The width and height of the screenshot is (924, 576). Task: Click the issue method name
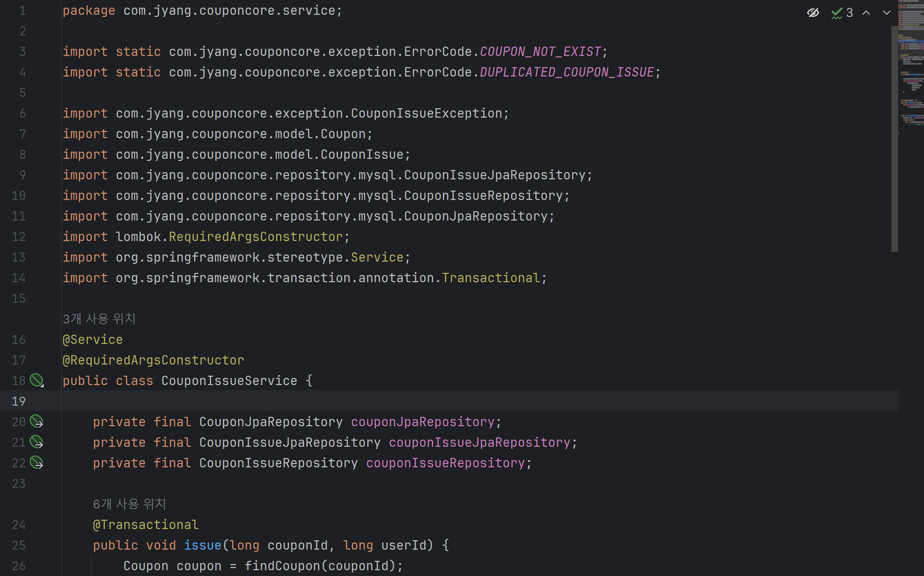[202, 545]
